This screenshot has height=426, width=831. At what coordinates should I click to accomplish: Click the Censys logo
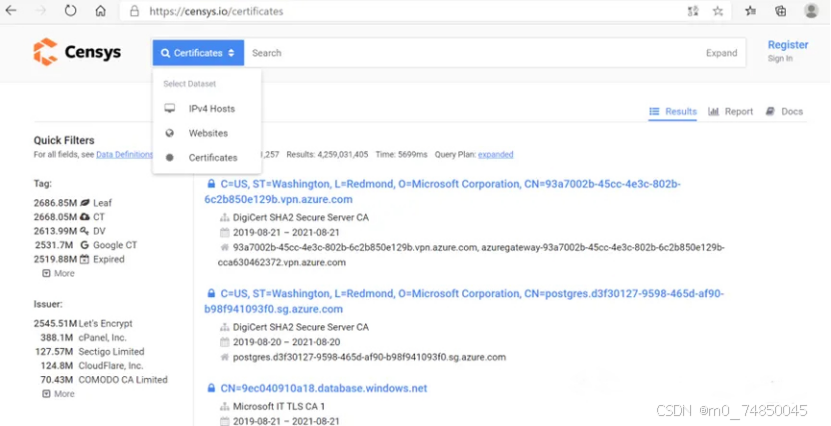pyautogui.click(x=77, y=52)
